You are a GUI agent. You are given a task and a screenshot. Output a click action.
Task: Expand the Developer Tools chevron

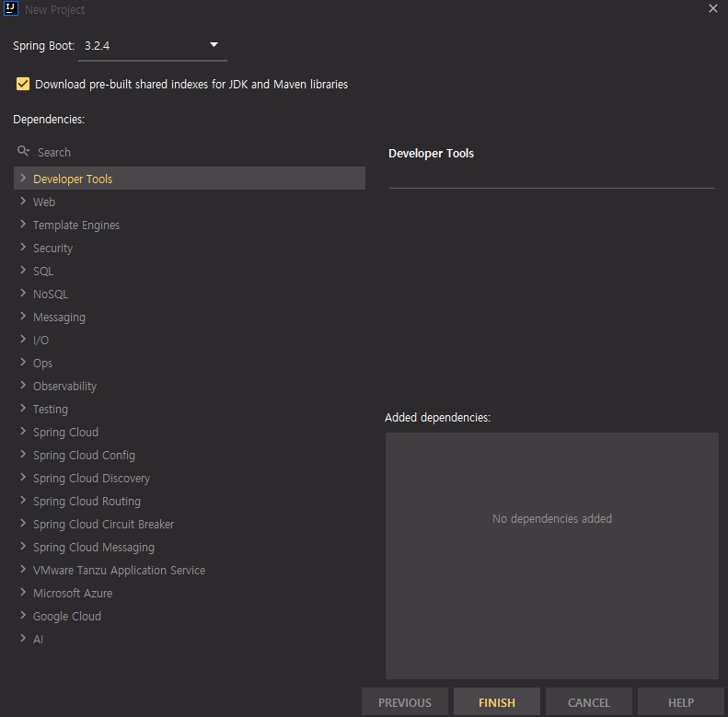(23, 178)
